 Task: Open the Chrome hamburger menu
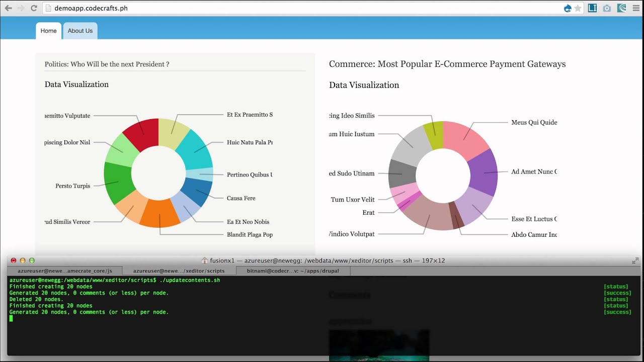(x=636, y=8)
